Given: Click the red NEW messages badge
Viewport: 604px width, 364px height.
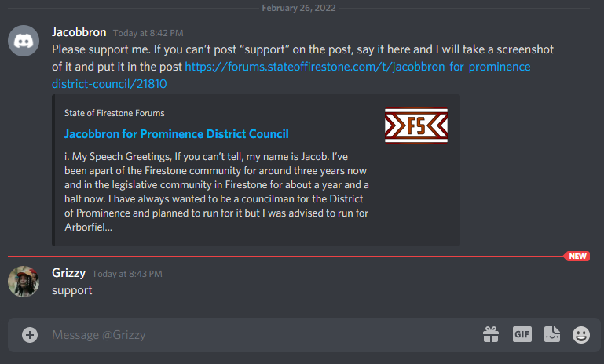Looking at the screenshot, I should (x=577, y=257).
